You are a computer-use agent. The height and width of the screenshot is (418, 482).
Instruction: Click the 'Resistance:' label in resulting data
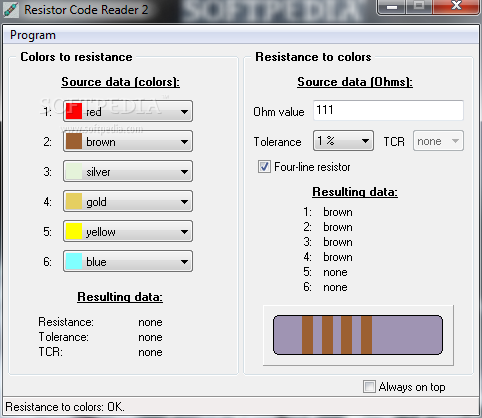point(66,322)
